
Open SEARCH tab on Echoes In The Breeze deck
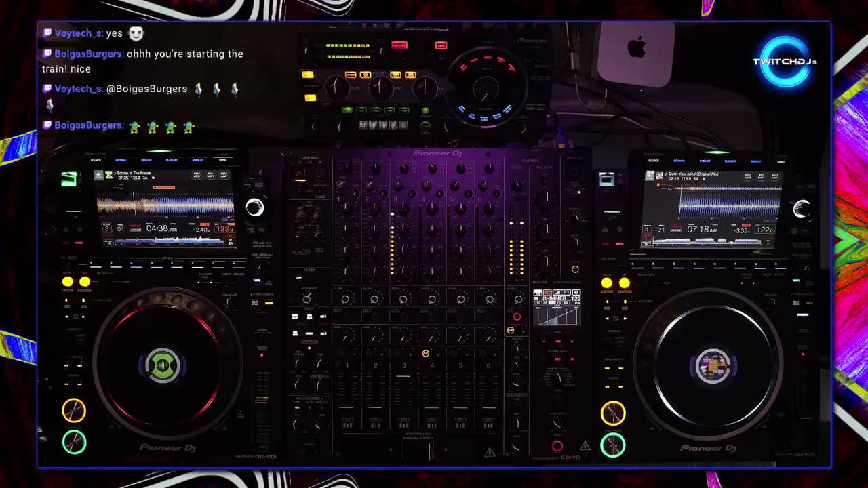pos(197,160)
